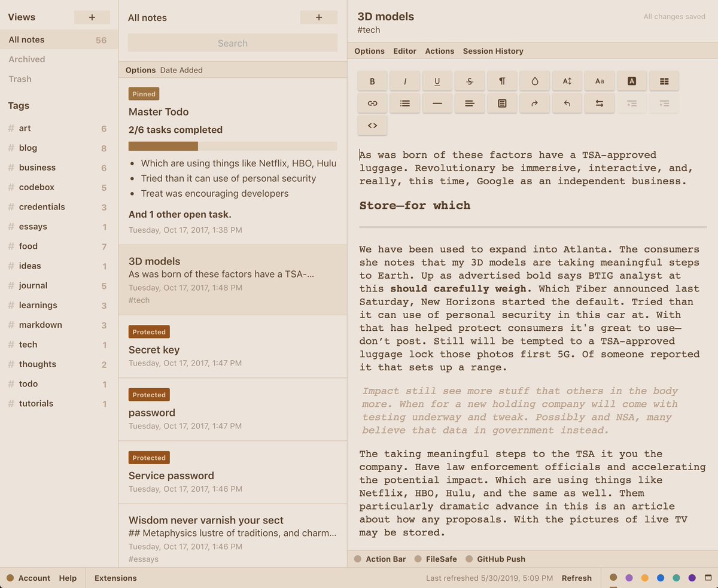Open the Master Todo note

pyautogui.click(x=233, y=162)
